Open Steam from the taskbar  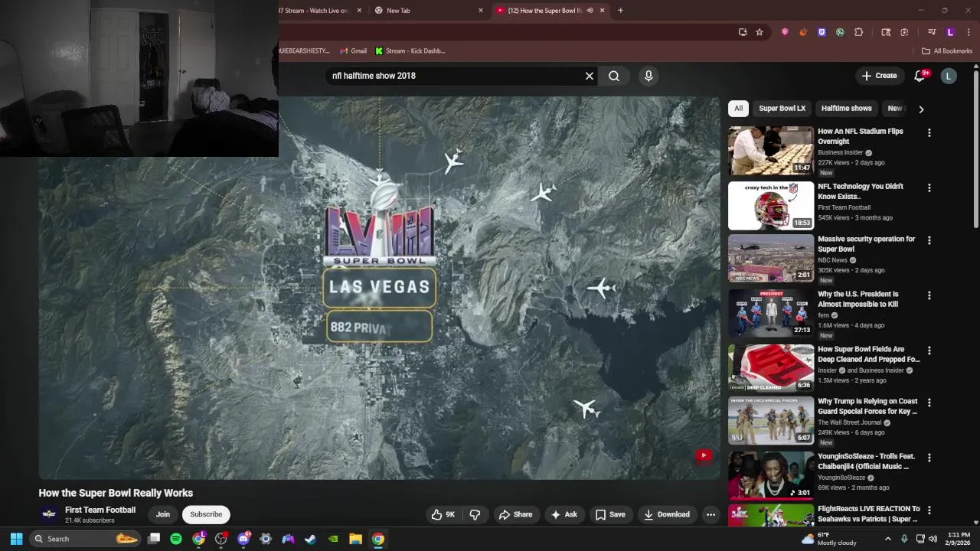311,539
